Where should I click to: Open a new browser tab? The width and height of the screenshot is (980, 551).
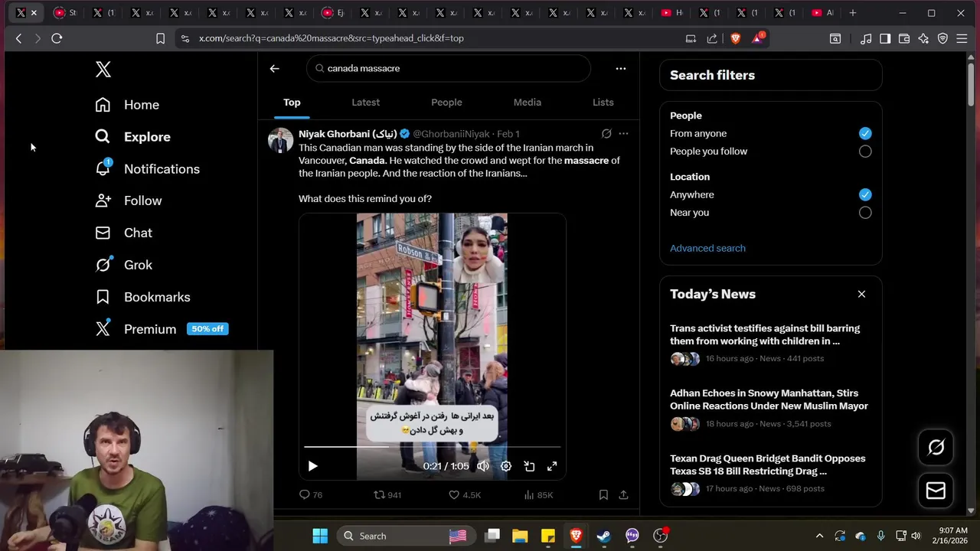tap(853, 13)
